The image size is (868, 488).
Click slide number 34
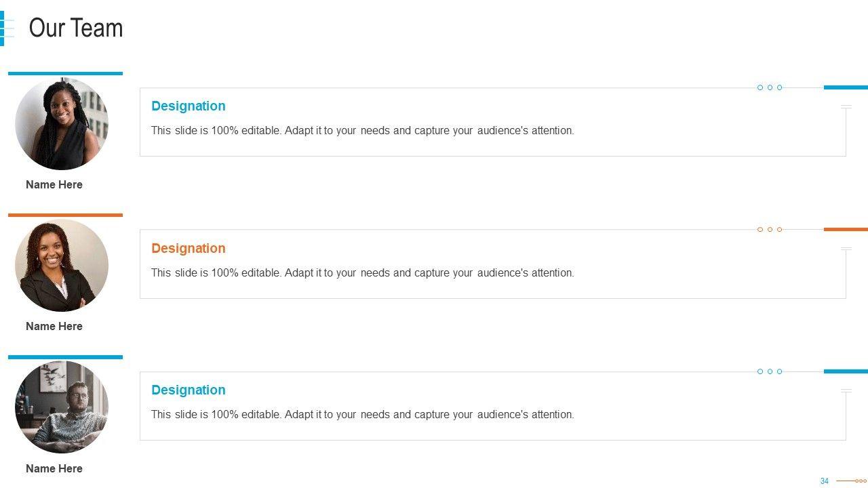(x=825, y=481)
